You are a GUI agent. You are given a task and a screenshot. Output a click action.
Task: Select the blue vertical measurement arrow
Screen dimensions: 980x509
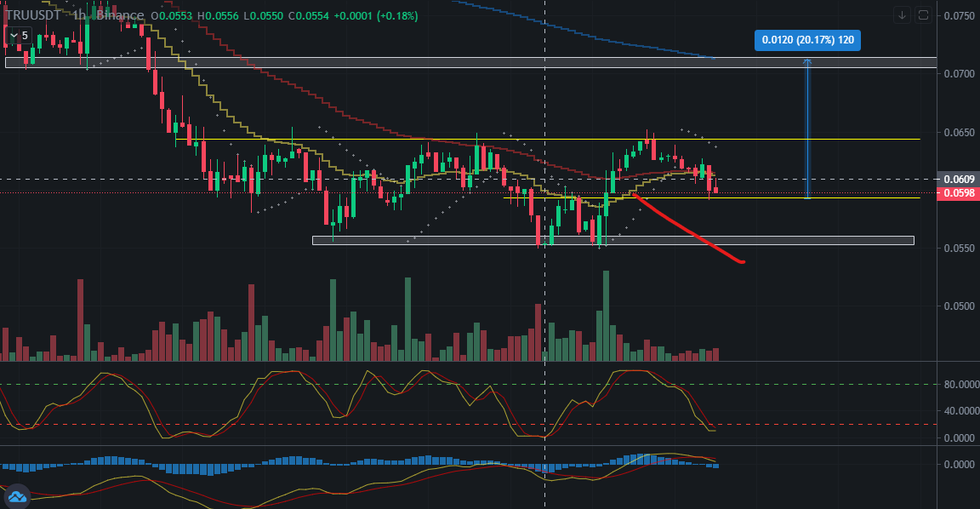tap(807, 129)
